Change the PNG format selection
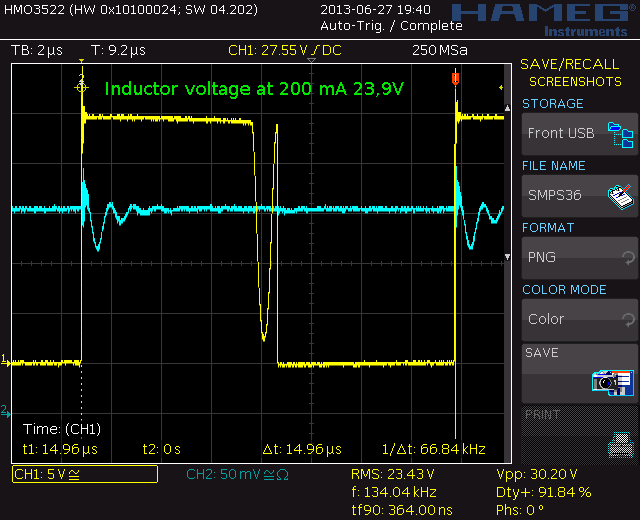 coord(578,257)
